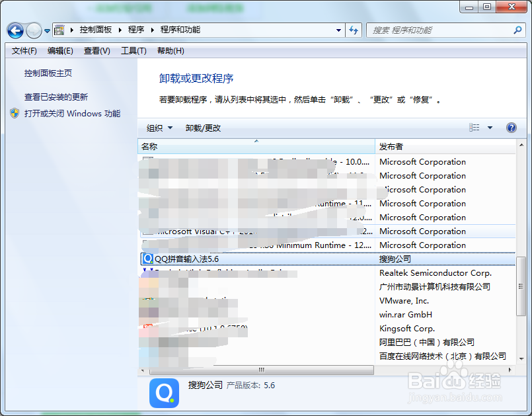The image size is (532, 416).
Task: Click the large QQ拼音 icon in details pane
Action: tap(164, 393)
